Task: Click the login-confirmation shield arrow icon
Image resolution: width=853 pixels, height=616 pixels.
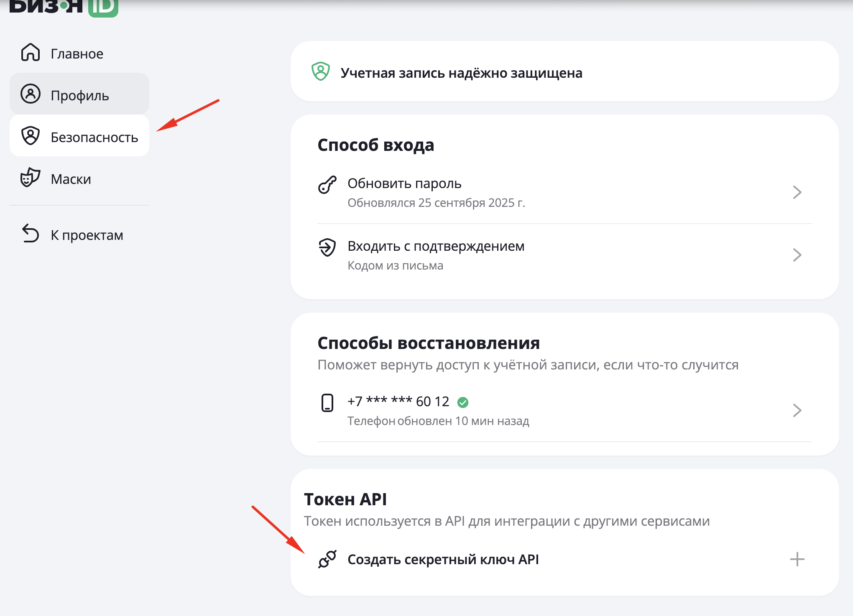Action: (327, 247)
